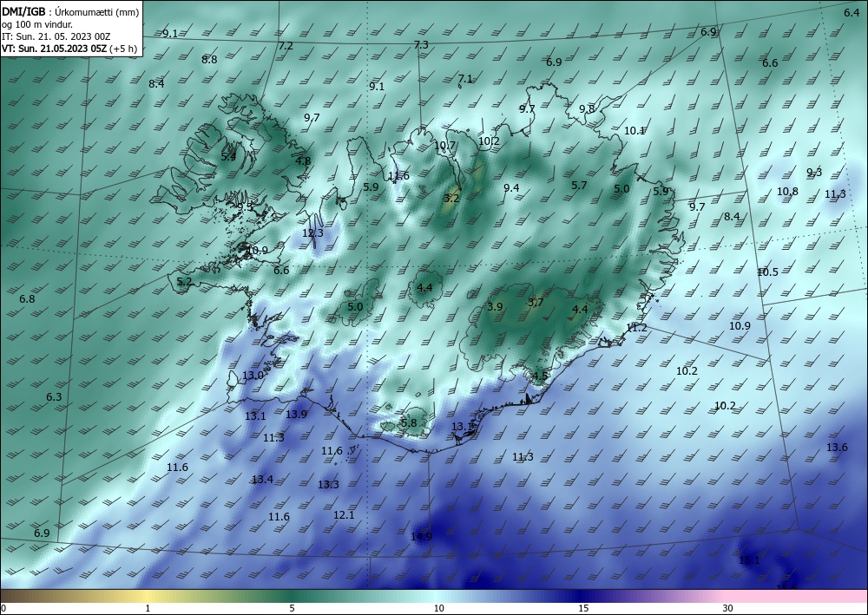Image resolution: width=868 pixels, height=615 pixels.
Task: Click the pink segment of the color bar
Action: click(x=797, y=596)
